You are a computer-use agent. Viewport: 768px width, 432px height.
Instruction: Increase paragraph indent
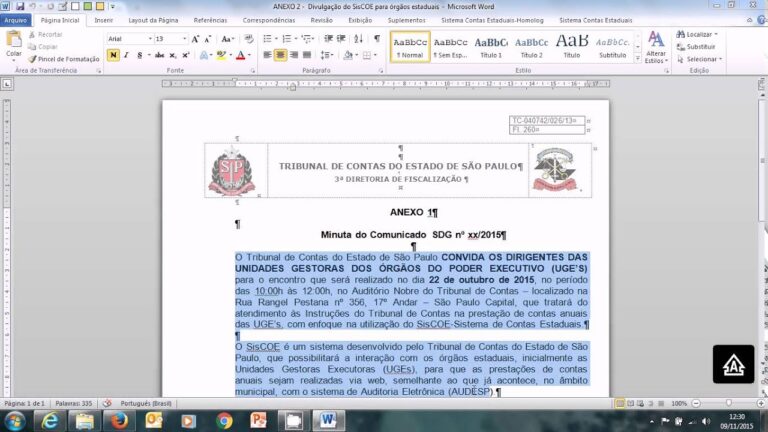pos(341,39)
